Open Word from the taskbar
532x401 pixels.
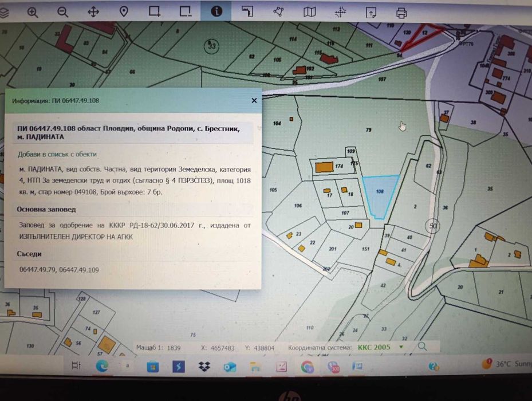[357, 367]
